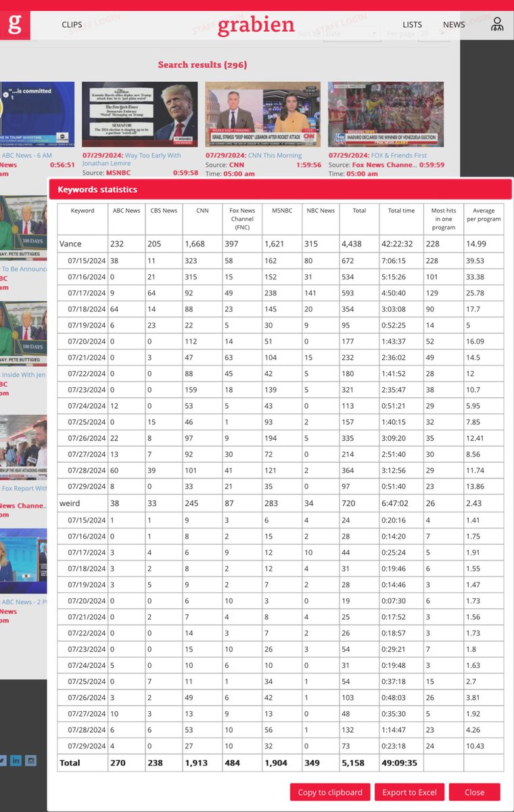Close the Keywords statistics dialog
The width and height of the screenshot is (514, 812).
tap(474, 792)
